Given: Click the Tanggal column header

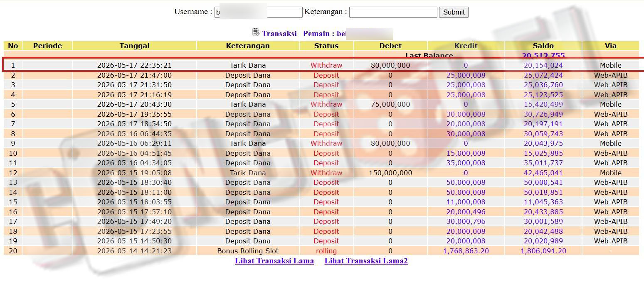Looking at the screenshot, I should [x=134, y=46].
